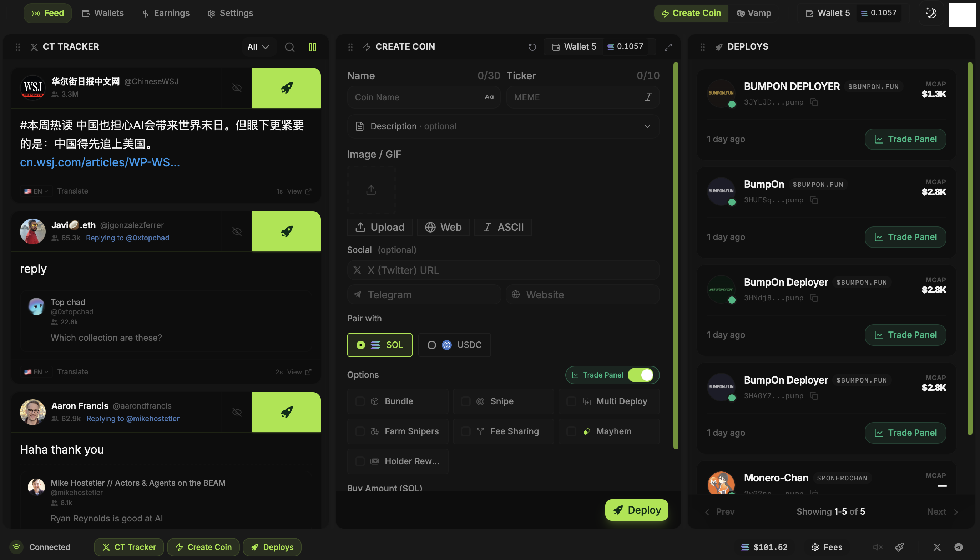Open the Feed tab
Screen dimensions: 980x560
click(x=48, y=13)
